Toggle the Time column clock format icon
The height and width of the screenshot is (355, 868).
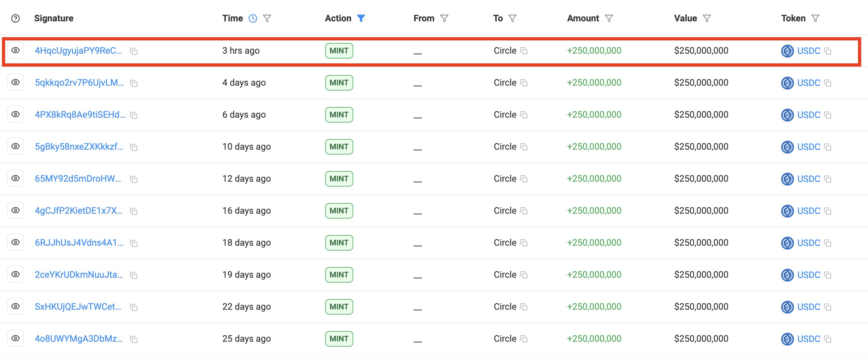click(x=253, y=18)
